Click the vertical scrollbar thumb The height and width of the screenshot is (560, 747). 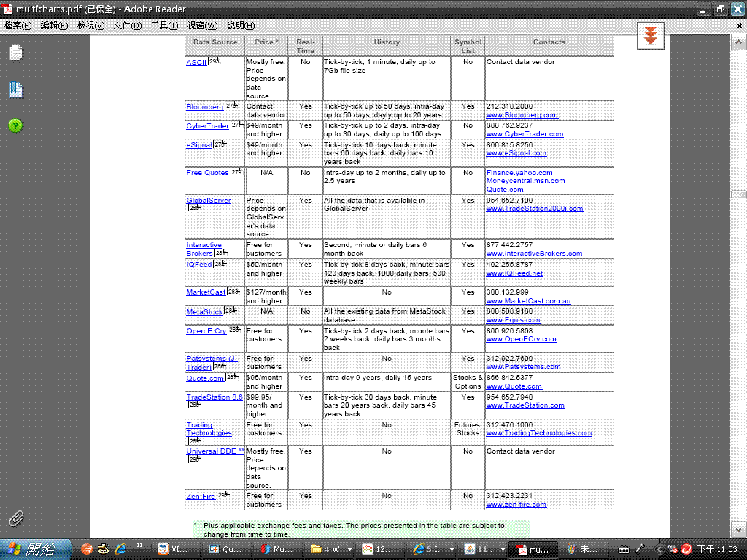738,194
